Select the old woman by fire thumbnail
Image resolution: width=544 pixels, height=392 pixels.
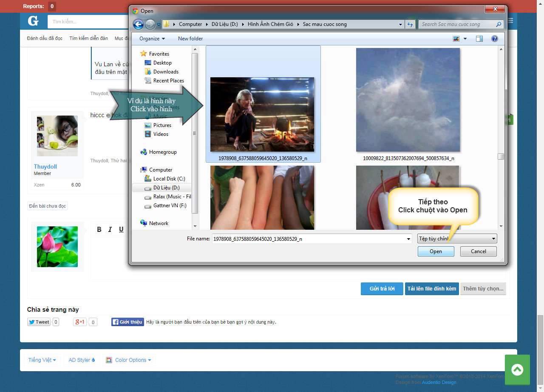[x=262, y=114]
